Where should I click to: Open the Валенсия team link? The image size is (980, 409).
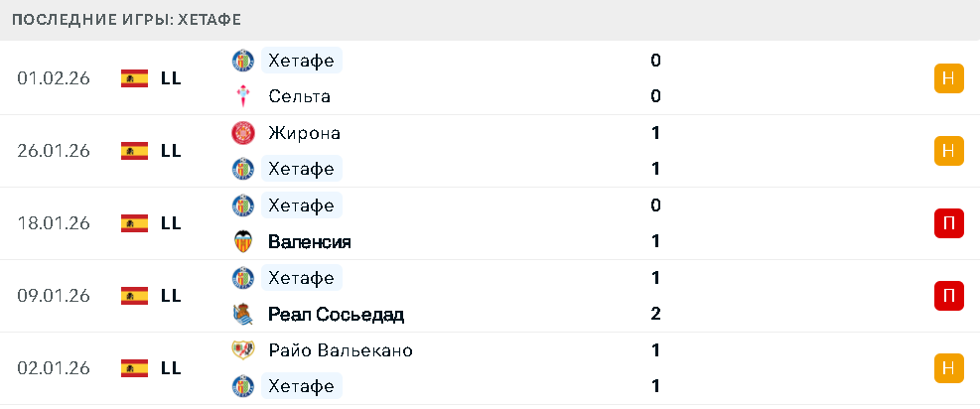click(309, 241)
